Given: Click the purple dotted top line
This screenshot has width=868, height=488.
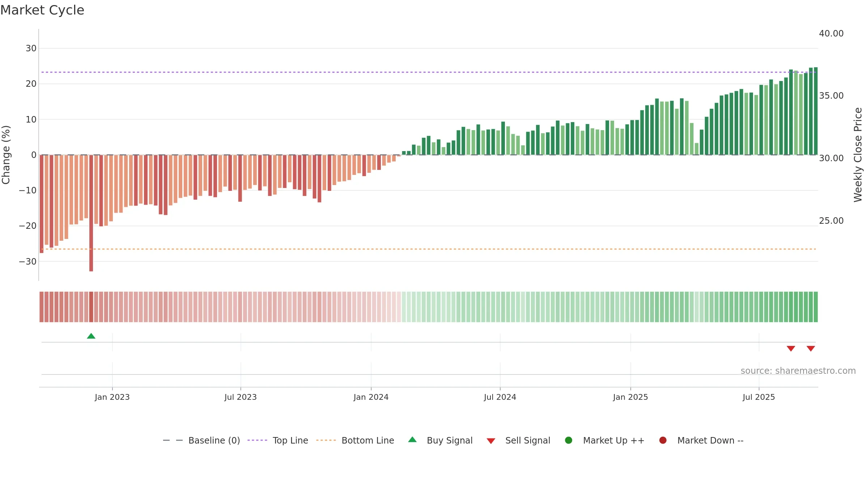Looking at the screenshot, I should [429, 72].
